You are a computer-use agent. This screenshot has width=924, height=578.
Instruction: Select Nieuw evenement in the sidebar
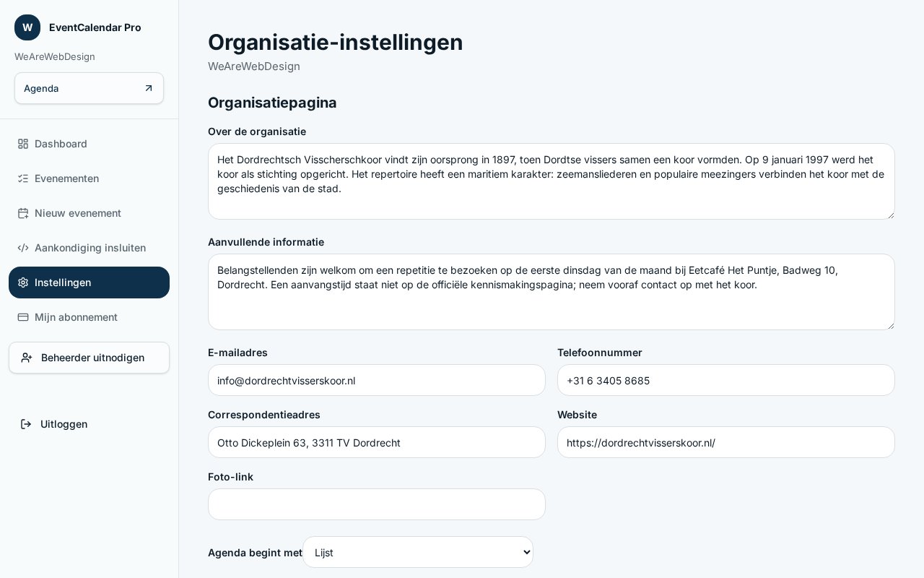tap(89, 213)
